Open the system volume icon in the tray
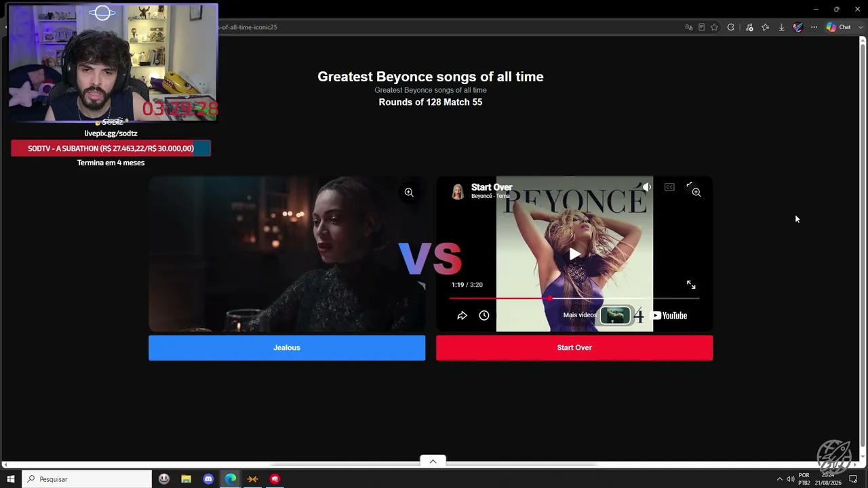868x488 pixels. click(790, 479)
